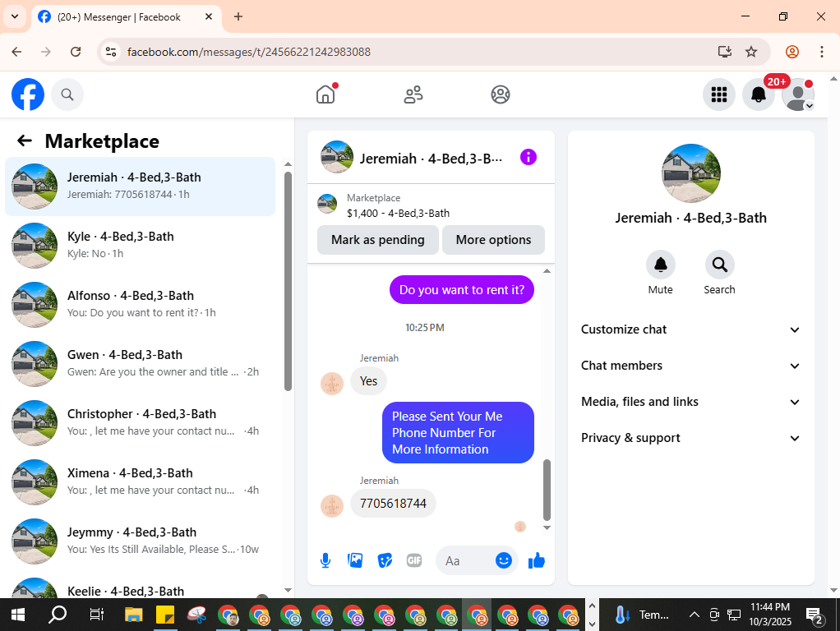Open the browser tab search dropdown arrow
Screen dimensions: 840x631
15,16
